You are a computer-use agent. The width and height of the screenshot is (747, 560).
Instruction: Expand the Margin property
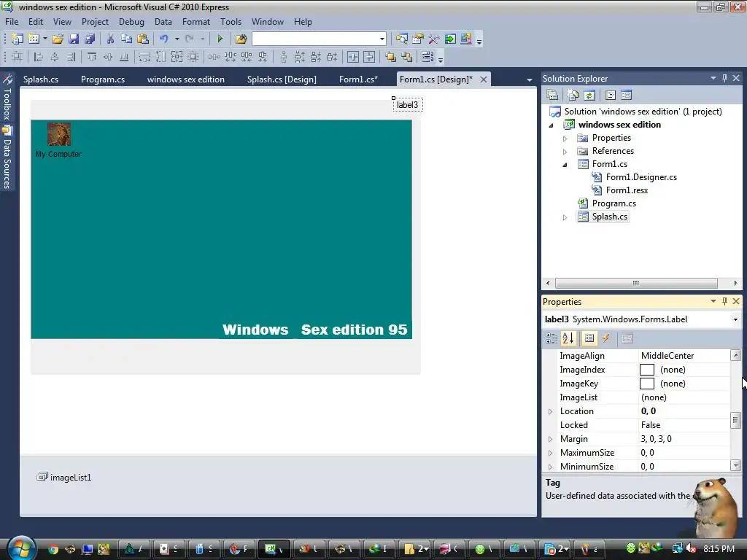tap(551, 439)
